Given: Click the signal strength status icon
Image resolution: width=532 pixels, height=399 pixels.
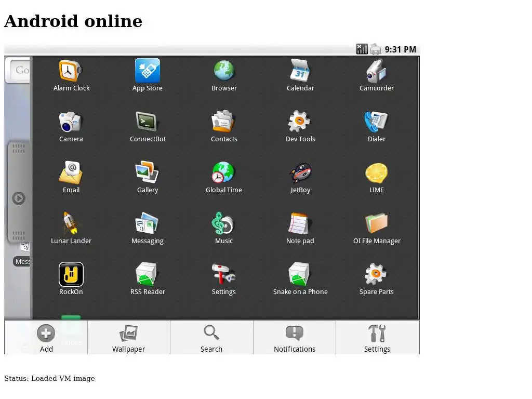Looking at the screenshot, I should coord(362,49).
